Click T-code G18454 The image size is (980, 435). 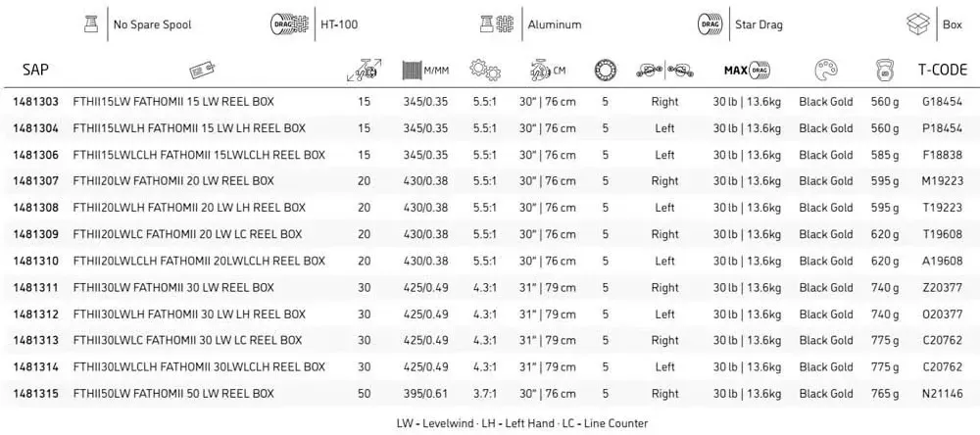(943, 101)
